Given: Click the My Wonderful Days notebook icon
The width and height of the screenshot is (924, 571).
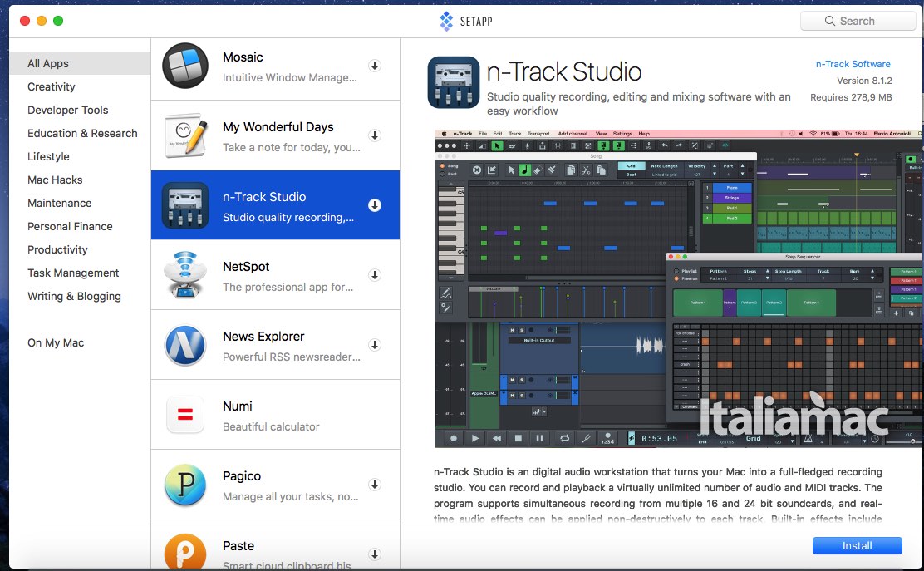Looking at the screenshot, I should pos(185,135).
